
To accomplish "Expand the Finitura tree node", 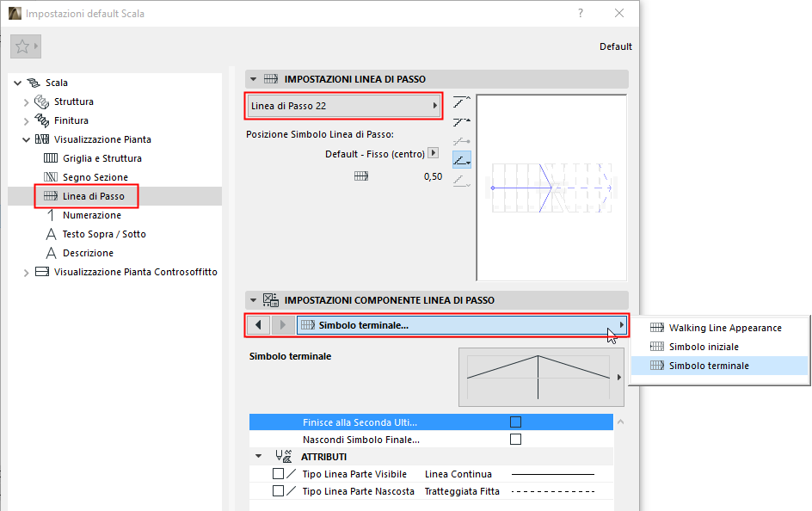I will [27, 121].
